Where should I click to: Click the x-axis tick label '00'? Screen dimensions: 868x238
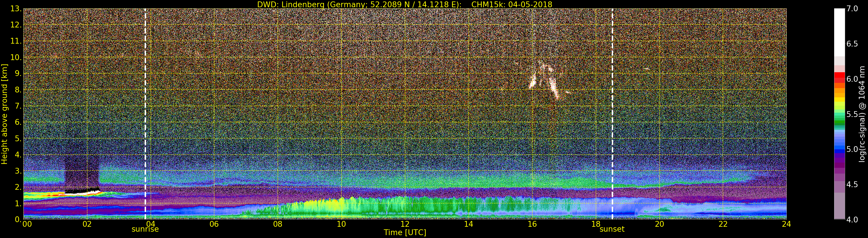[27, 224]
